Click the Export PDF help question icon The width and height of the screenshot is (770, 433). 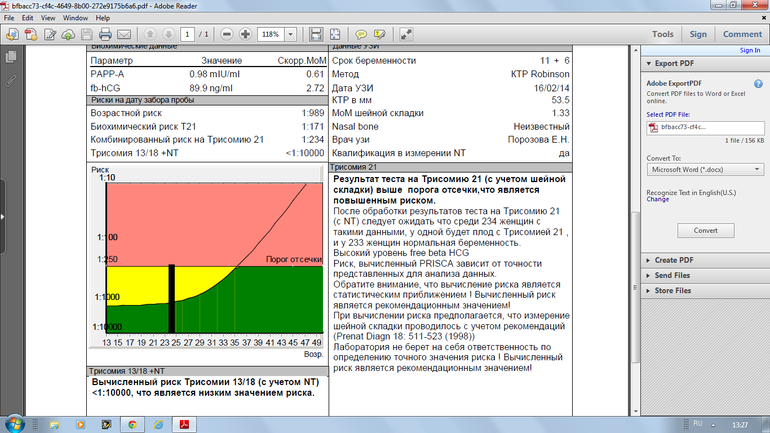pyautogui.click(x=758, y=84)
